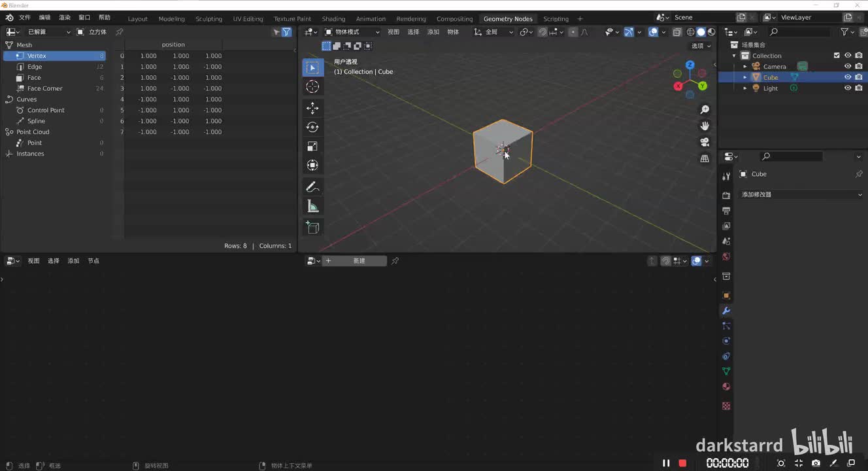This screenshot has width=868, height=471.
Task: Switch perspective/orthographic grid icon
Action: 705,158
